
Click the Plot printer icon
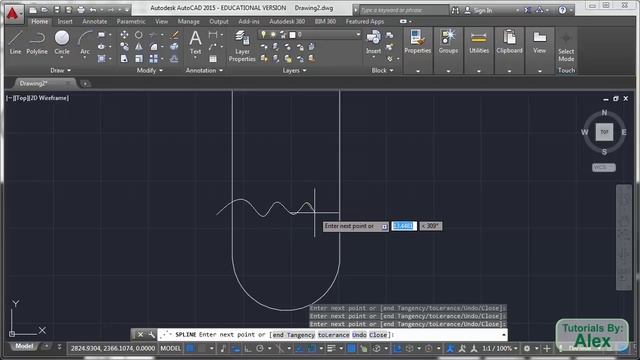pyautogui.click(x=81, y=10)
